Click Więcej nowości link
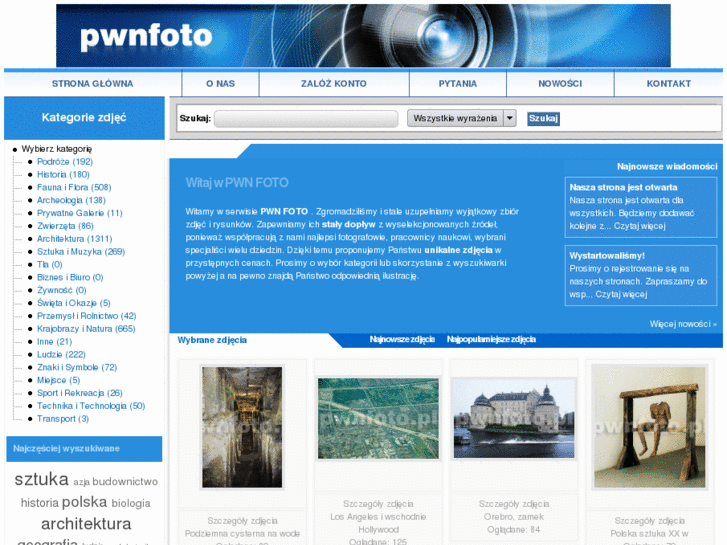 click(683, 324)
